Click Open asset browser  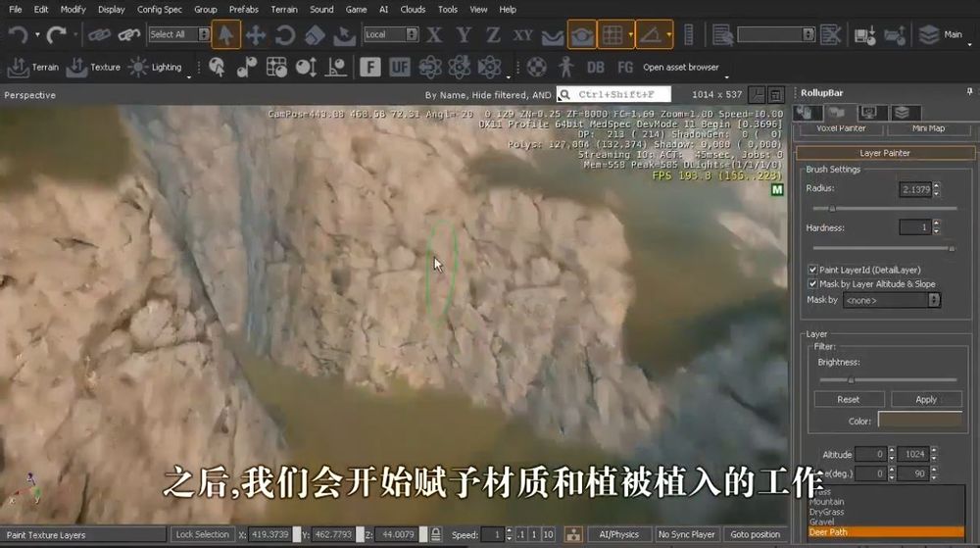(x=681, y=67)
